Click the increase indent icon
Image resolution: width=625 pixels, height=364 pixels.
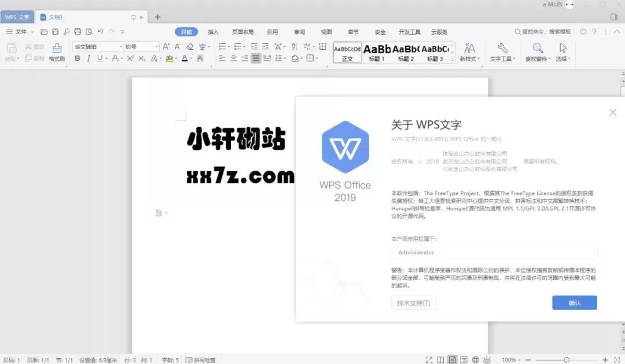(x=265, y=47)
